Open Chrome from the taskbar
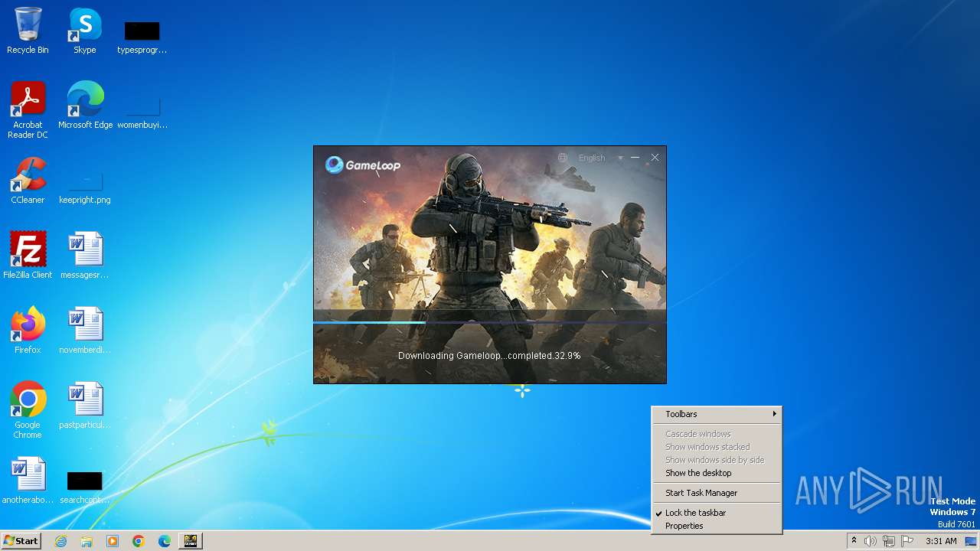980x551 pixels. tap(139, 541)
